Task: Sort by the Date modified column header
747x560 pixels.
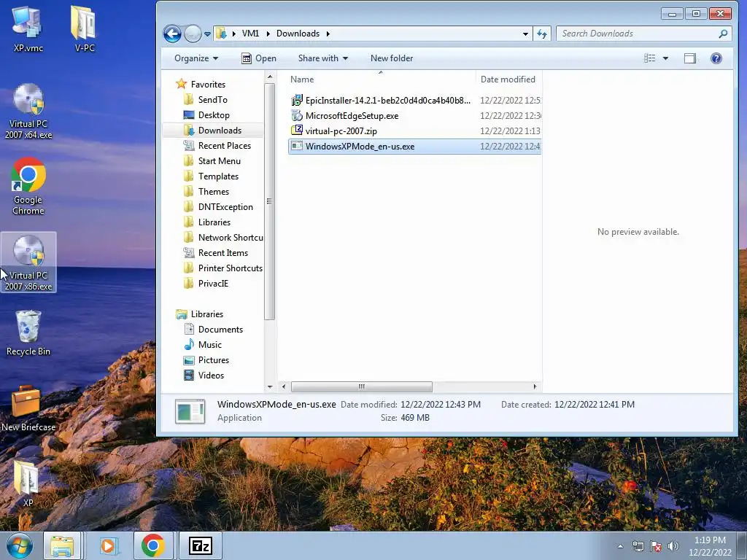Action: pyautogui.click(x=508, y=79)
